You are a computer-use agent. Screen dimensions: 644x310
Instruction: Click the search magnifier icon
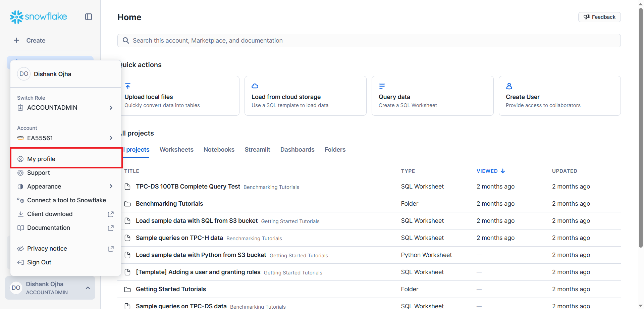pos(126,41)
